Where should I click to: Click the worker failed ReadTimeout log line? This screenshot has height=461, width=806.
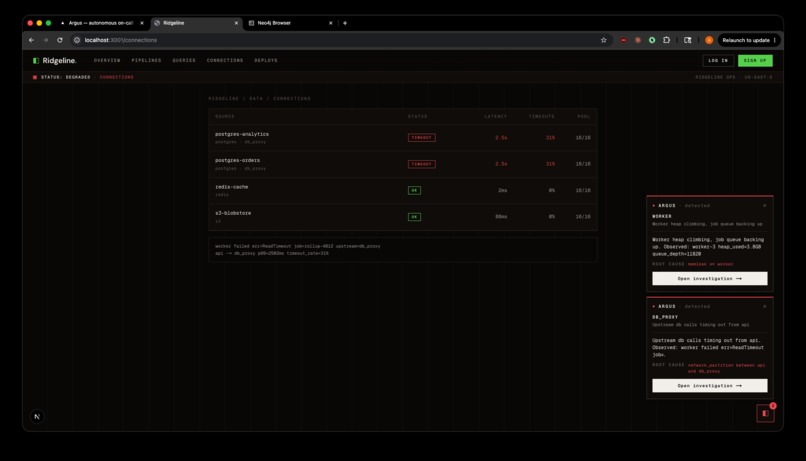(x=298, y=246)
